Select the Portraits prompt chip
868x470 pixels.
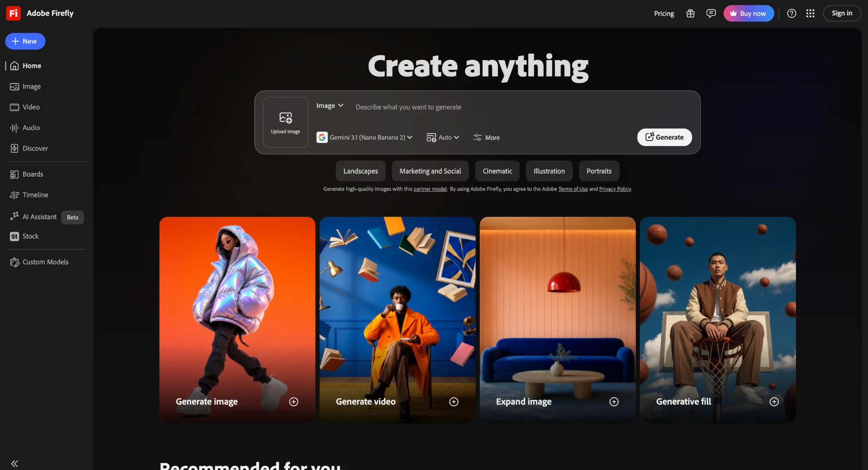599,171
